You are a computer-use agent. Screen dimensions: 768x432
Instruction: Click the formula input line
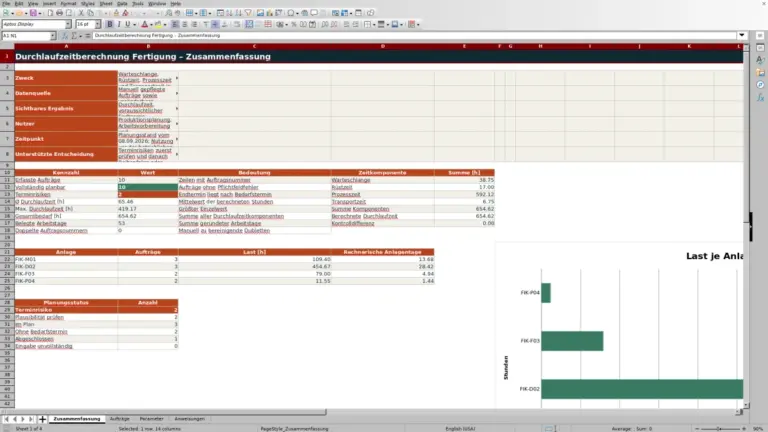coord(414,36)
